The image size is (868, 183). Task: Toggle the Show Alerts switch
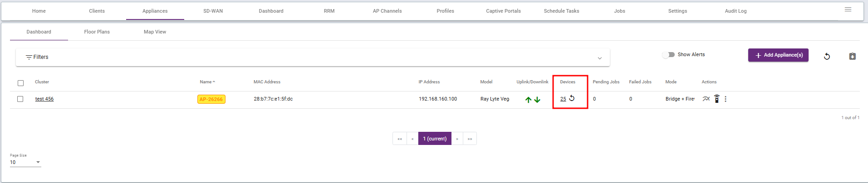pyautogui.click(x=668, y=55)
